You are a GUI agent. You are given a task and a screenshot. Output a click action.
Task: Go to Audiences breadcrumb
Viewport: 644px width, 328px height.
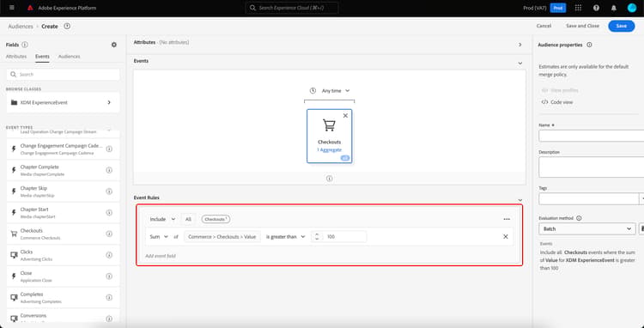coord(21,27)
